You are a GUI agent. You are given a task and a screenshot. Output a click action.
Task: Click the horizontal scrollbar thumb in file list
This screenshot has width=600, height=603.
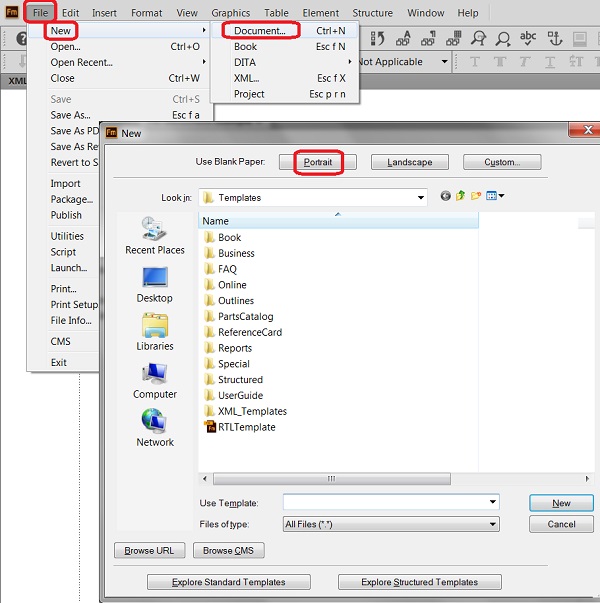click(x=332, y=479)
